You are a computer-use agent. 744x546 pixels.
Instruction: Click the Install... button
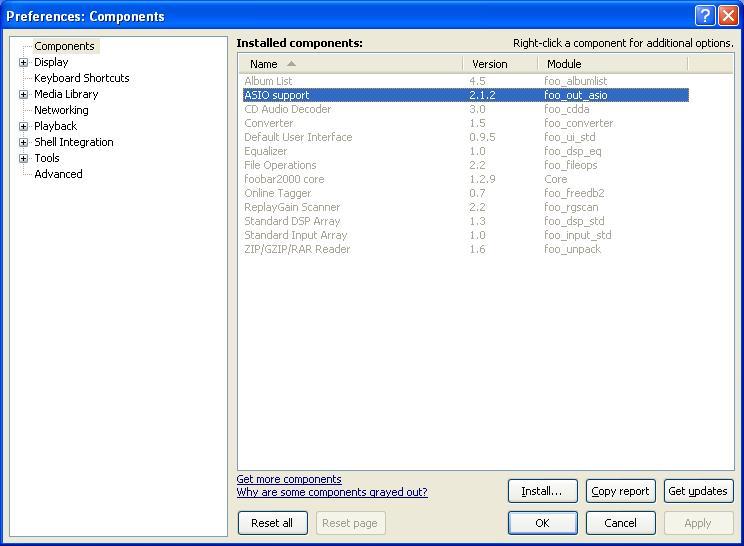pos(542,491)
